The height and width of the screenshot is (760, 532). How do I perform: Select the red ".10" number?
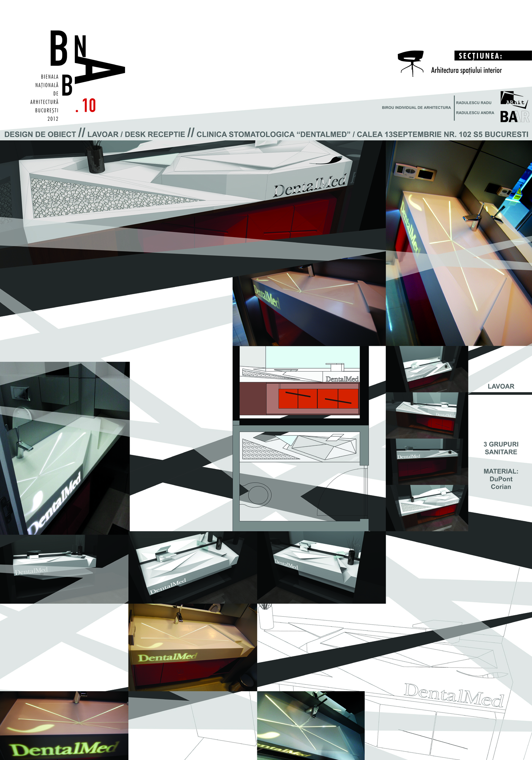[86, 106]
